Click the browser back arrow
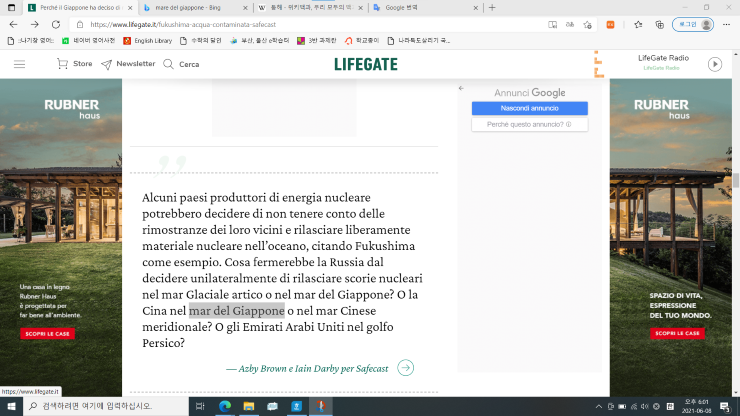740x416 pixels. 12,24
